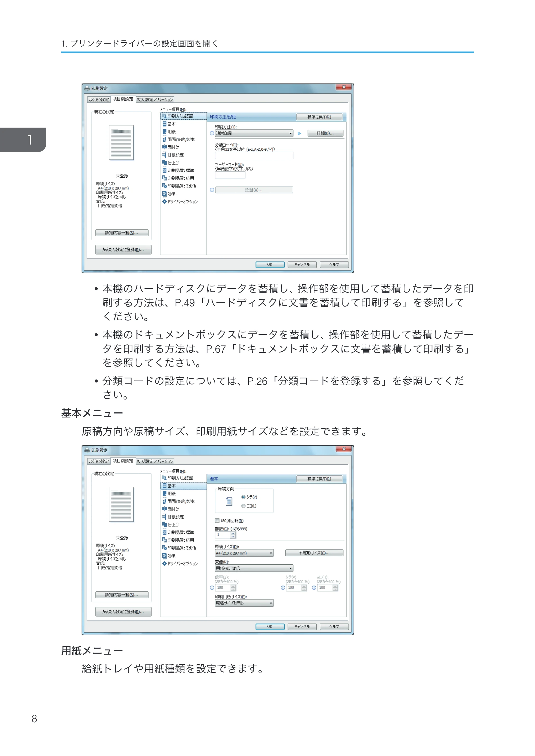Viewport: 535px width, 756px height.
Task: Click 倍率 spinner arrows
Action: tap(233, 588)
